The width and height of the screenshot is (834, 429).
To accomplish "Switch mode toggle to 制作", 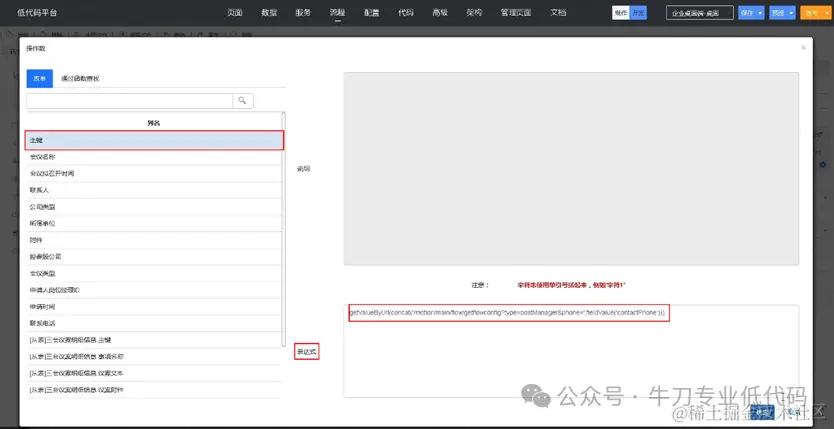I will (x=621, y=13).
